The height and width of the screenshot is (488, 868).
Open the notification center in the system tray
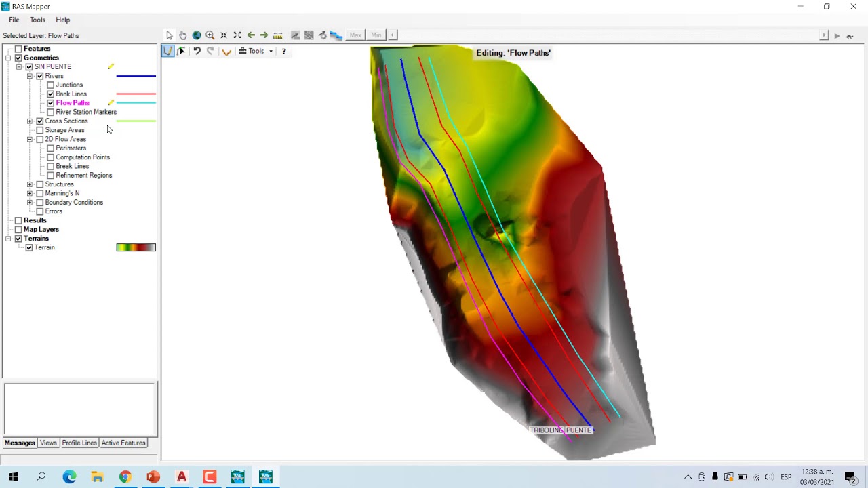[x=850, y=477]
